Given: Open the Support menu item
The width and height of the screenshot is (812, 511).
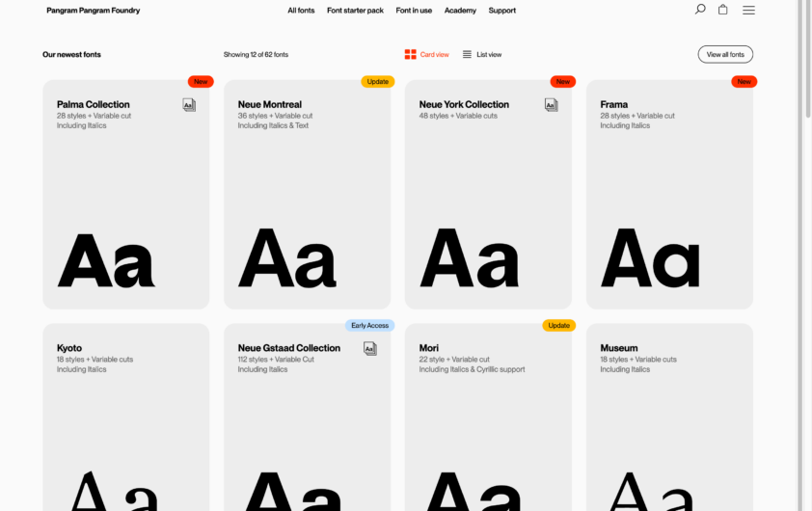Looking at the screenshot, I should tap(501, 11).
